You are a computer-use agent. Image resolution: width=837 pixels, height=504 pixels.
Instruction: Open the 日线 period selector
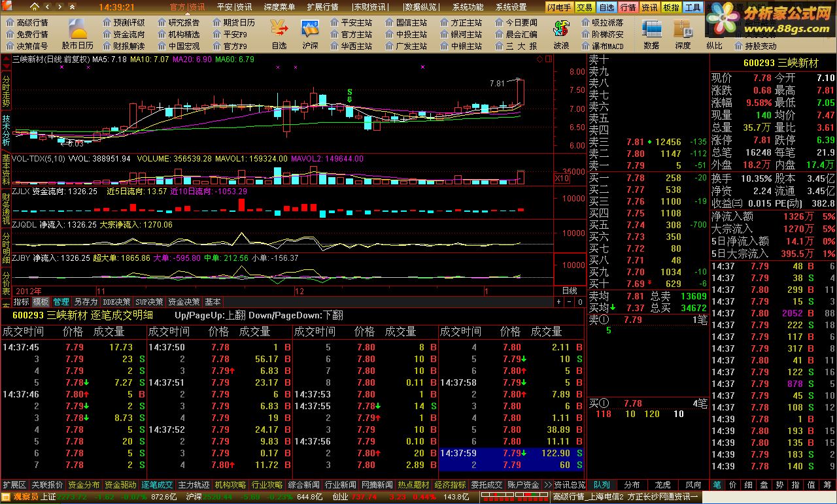pyautogui.click(x=570, y=290)
